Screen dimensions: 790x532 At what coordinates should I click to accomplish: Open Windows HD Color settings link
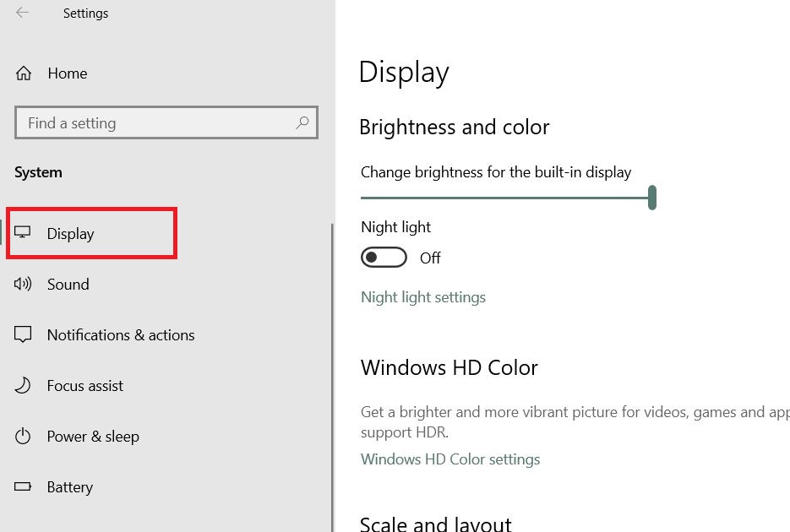tap(450, 459)
